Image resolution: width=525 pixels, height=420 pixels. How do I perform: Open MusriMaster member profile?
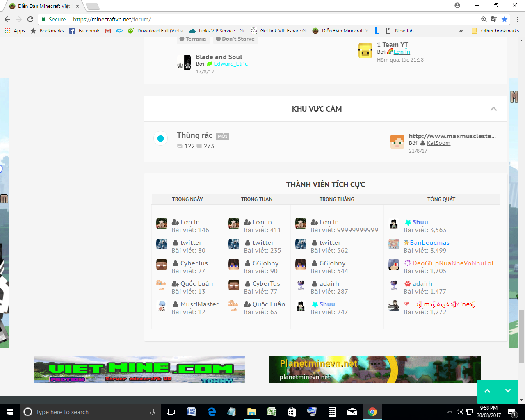pyautogui.click(x=199, y=304)
